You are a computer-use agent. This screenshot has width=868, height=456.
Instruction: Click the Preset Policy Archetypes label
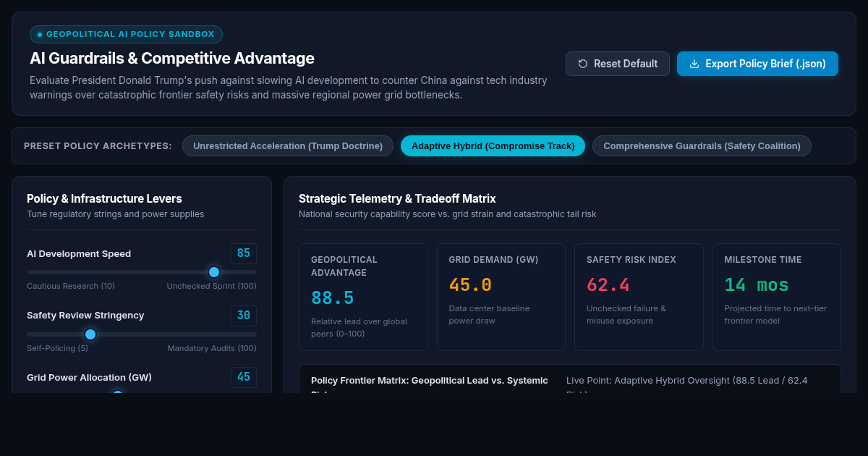98,146
